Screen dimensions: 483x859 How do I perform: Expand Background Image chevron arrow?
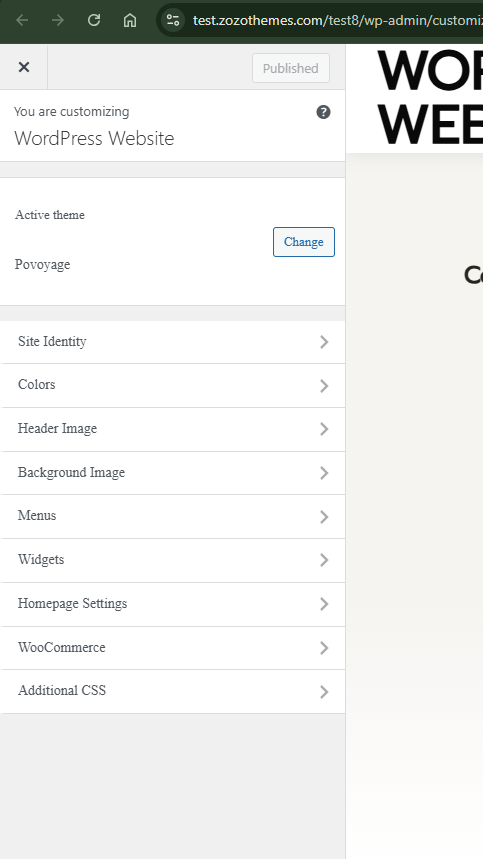point(324,473)
